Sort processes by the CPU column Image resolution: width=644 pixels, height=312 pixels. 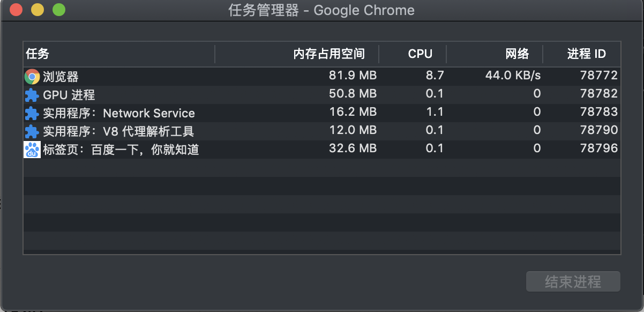420,54
